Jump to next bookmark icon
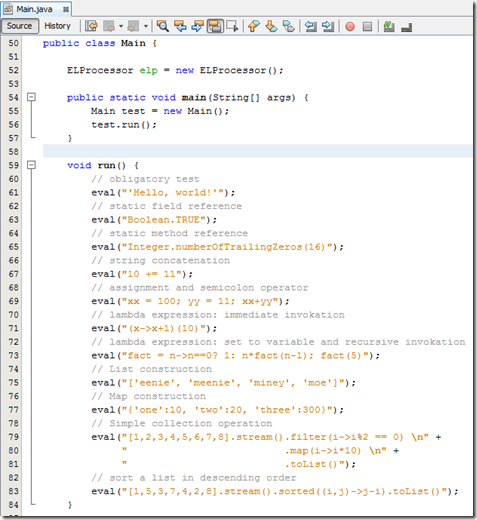477x520 pixels. 272,26
